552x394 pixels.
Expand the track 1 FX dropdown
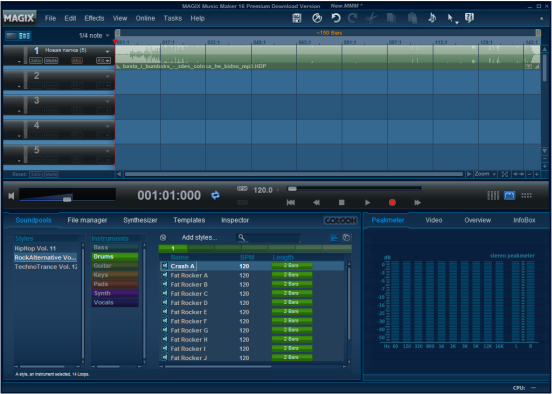click(104, 61)
